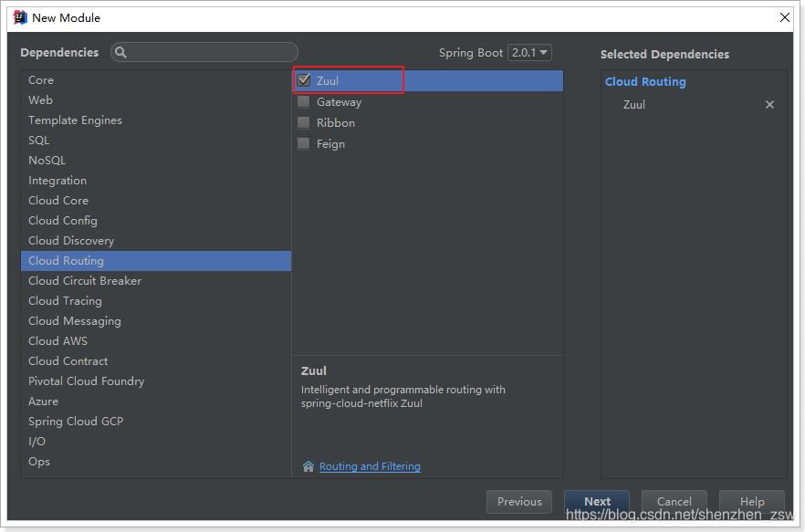Select Pivotal Cloud Foundry category

click(156, 381)
